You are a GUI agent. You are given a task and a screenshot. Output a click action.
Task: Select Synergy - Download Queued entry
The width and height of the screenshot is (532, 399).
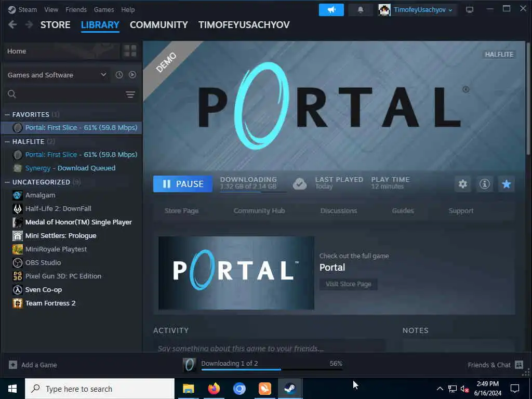[71, 168]
